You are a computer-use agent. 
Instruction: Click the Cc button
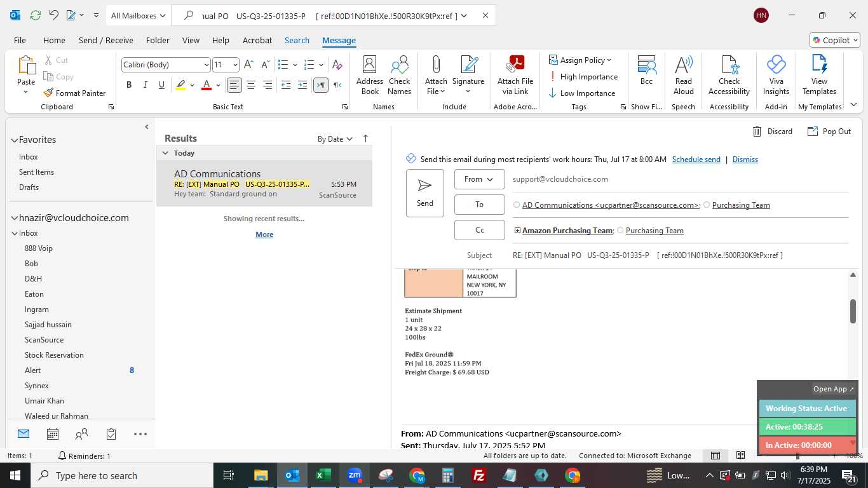coord(479,230)
